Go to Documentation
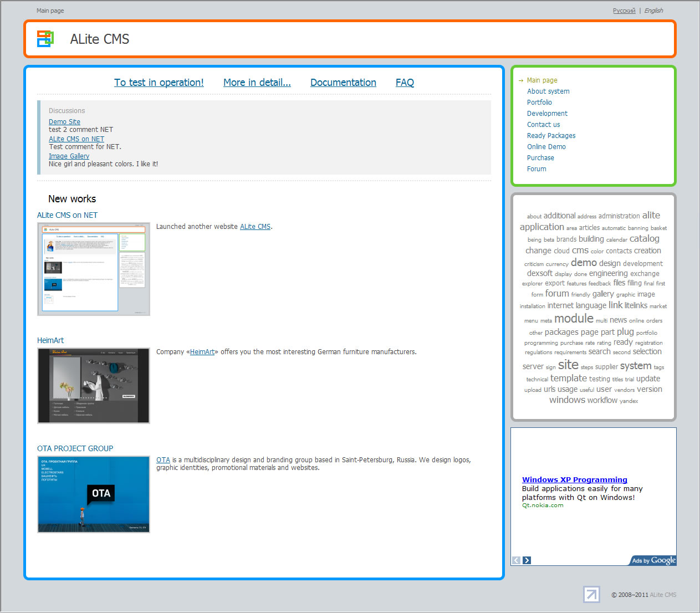 point(343,83)
